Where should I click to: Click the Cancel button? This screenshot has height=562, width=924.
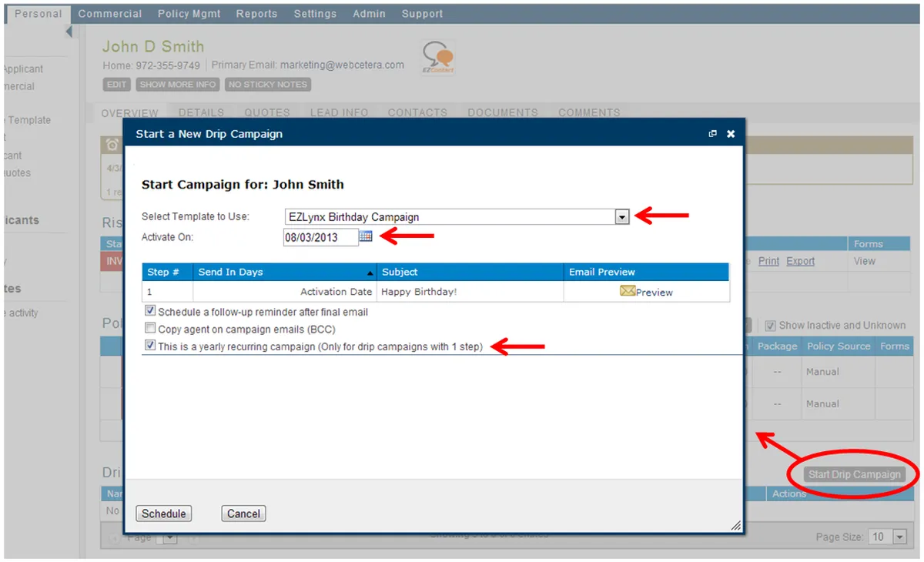pyautogui.click(x=243, y=513)
